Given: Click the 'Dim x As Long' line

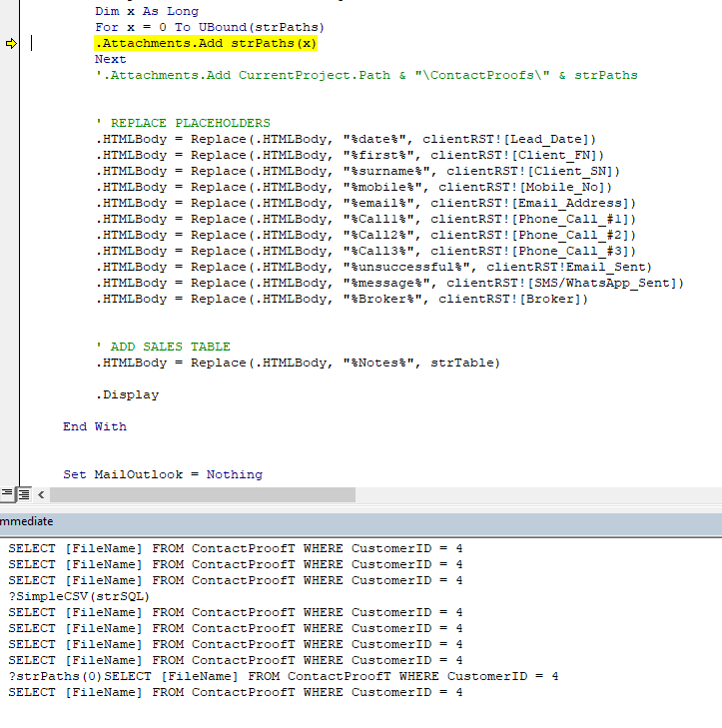Looking at the screenshot, I should click(x=147, y=12).
